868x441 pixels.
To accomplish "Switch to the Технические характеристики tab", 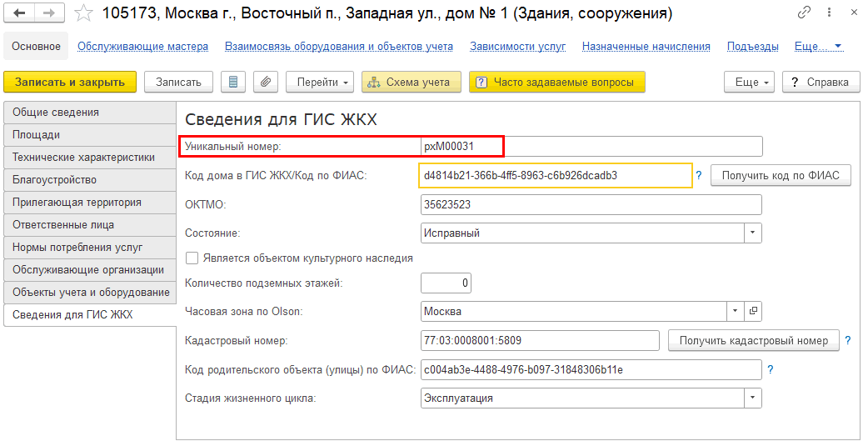I will click(83, 157).
